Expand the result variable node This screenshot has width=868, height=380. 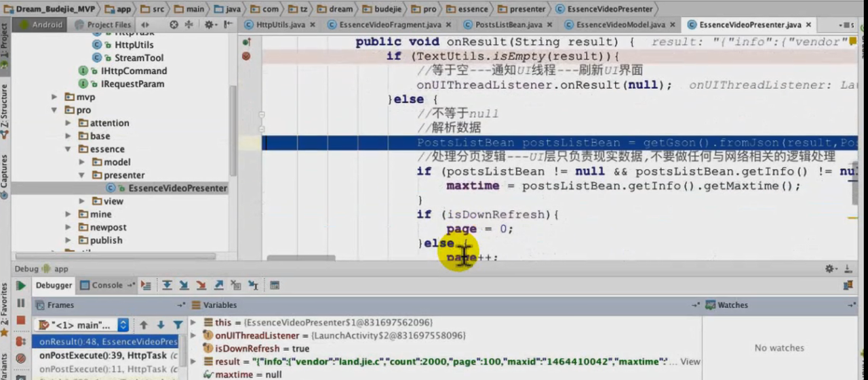(x=194, y=362)
